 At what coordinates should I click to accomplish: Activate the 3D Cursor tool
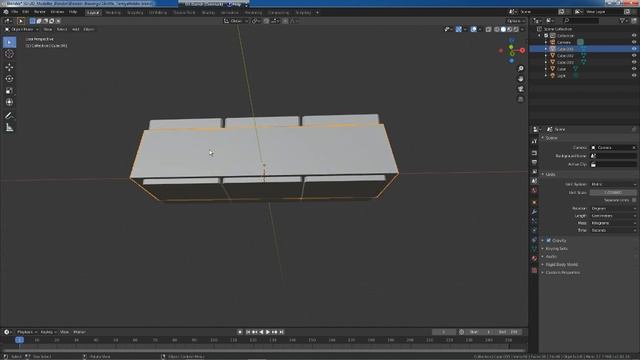pyautogui.click(x=9, y=54)
